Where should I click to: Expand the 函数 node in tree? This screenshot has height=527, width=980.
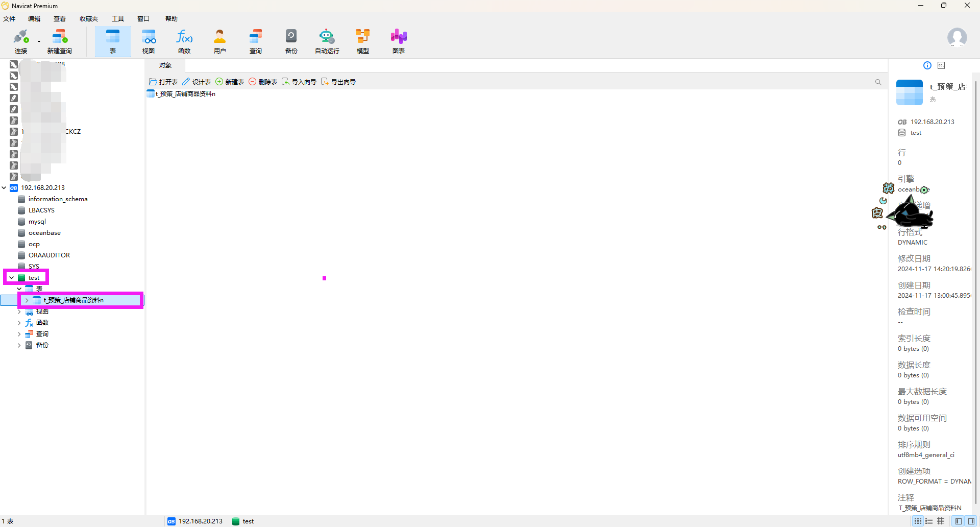click(x=19, y=323)
